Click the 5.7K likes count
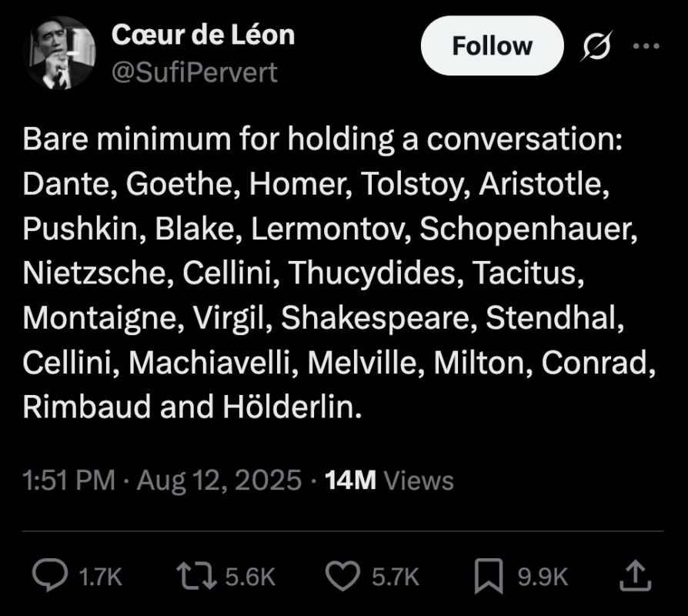This screenshot has height=616, width=688. (x=396, y=577)
